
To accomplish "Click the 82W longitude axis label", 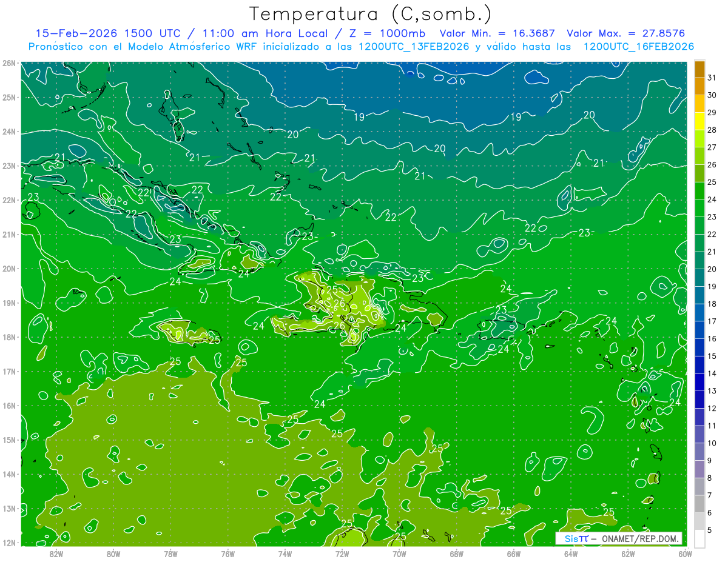I will point(56,554).
